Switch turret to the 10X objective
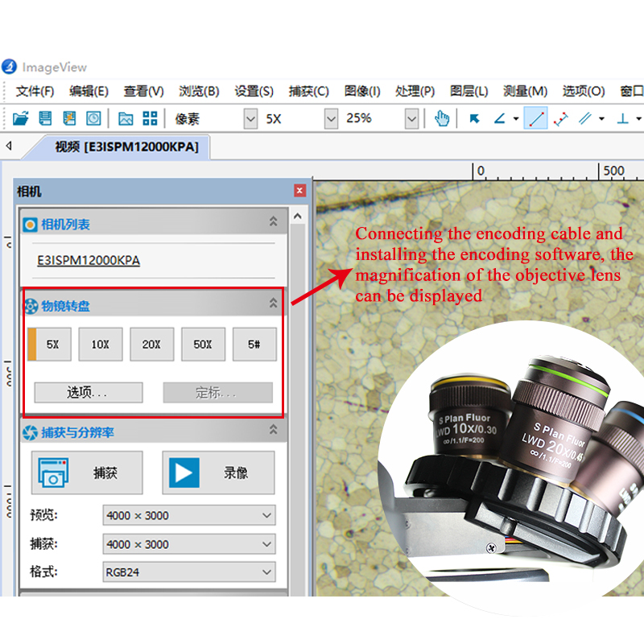 101,345
